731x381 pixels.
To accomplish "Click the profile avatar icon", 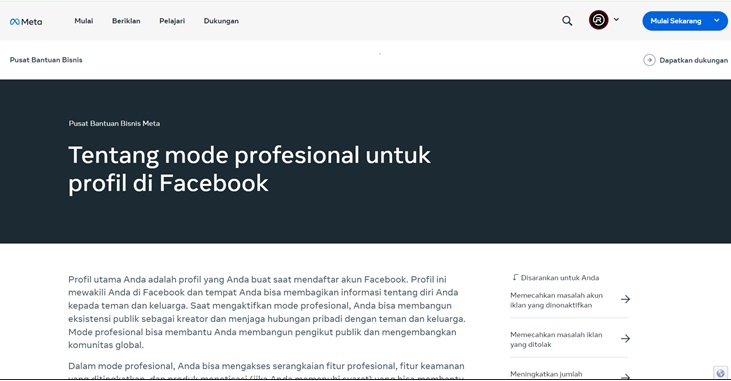I will point(599,20).
